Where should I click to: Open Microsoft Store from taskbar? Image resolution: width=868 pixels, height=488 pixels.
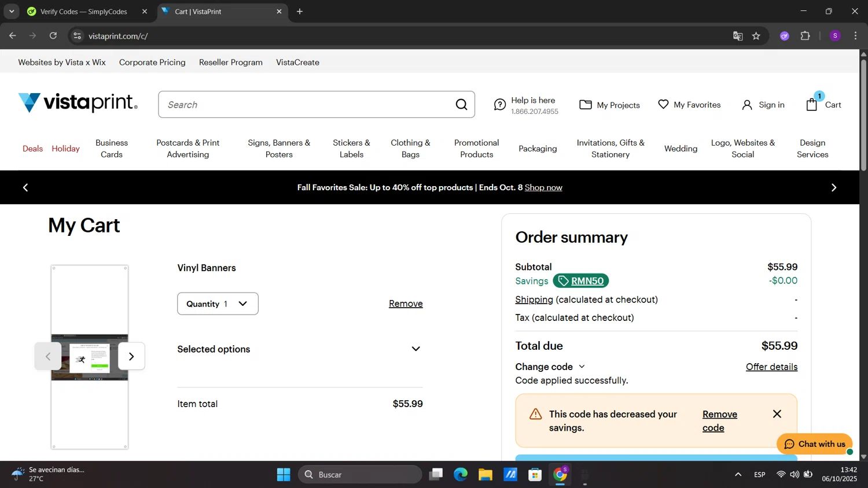click(x=535, y=475)
